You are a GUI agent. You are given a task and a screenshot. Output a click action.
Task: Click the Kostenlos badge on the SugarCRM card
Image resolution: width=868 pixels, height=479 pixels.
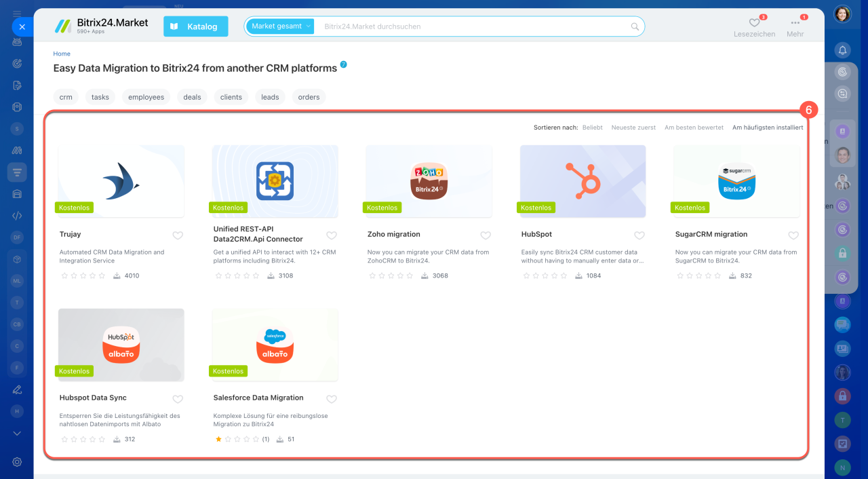pos(690,208)
